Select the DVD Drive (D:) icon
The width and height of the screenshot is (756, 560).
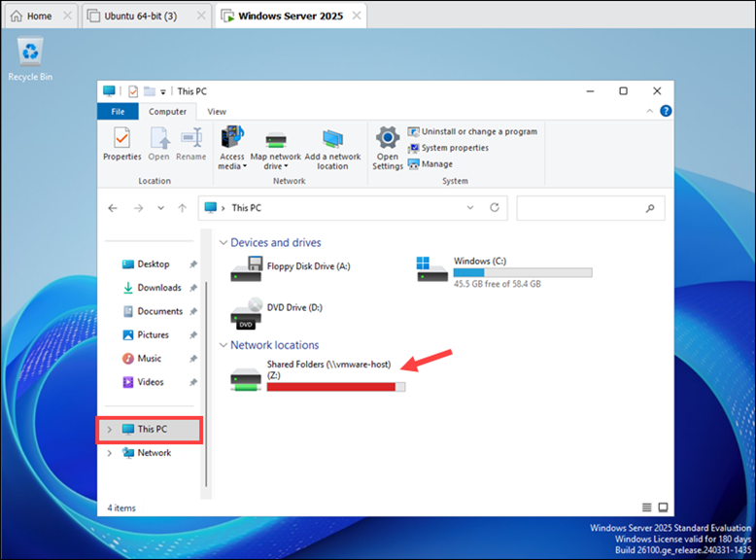[245, 311]
